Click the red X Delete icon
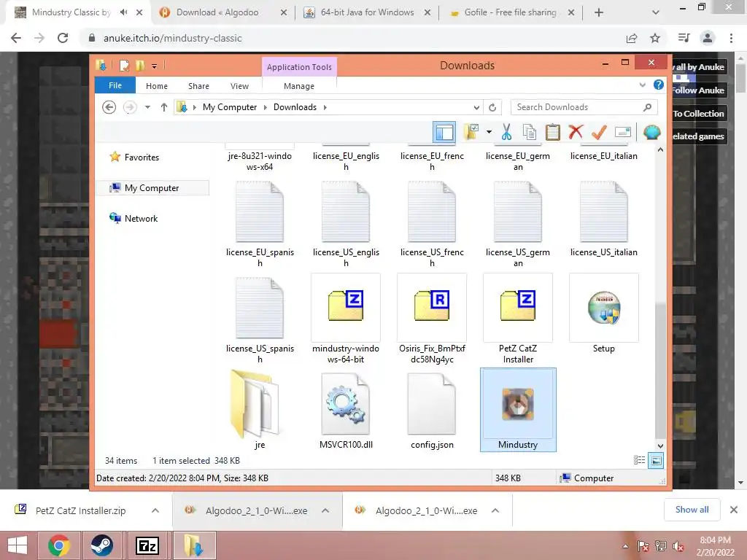The image size is (747, 560). point(576,132)
